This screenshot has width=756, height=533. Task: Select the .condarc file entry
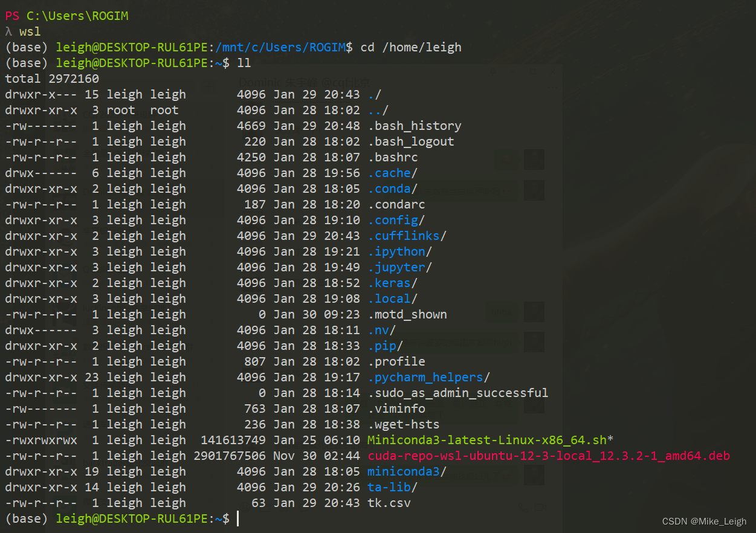[396, 204]
